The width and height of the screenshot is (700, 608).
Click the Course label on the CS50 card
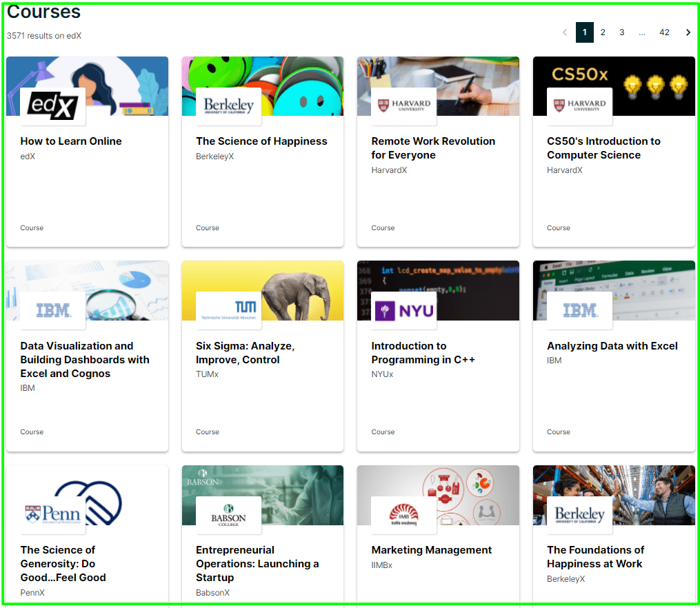(x=559, y=228)
